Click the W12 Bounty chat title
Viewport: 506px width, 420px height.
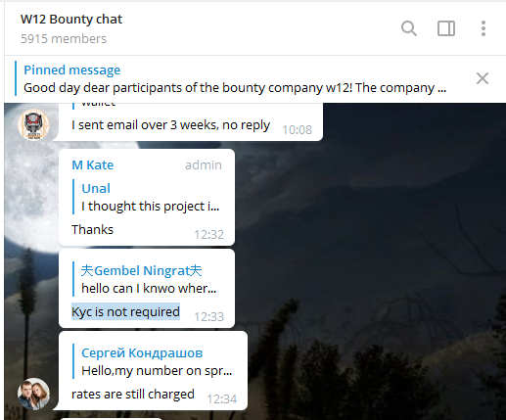(x=71, y=20)
